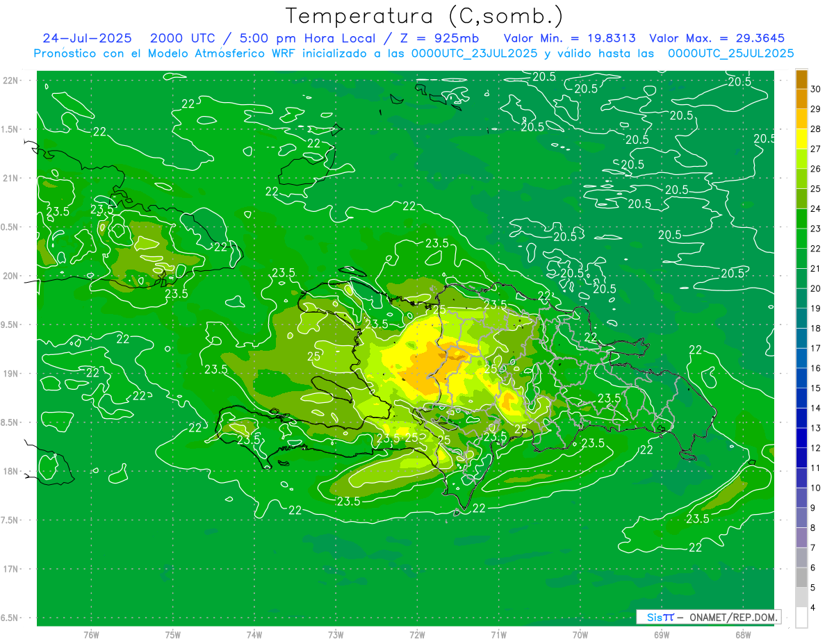Click the color scale label "10"
Viewport: 834px width, 644px height.
point(816,488)
